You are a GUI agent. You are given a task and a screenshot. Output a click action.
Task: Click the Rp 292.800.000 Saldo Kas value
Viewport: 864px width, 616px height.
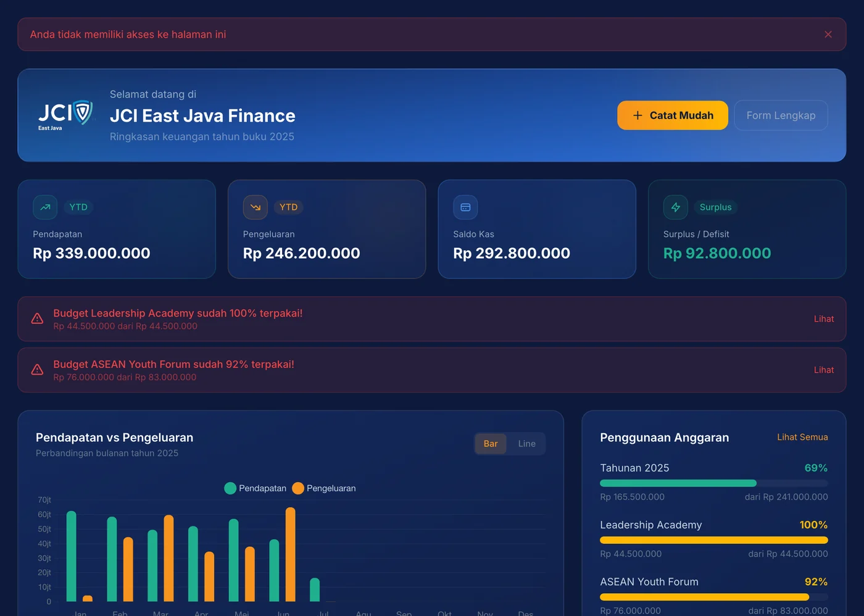[512, 253]
